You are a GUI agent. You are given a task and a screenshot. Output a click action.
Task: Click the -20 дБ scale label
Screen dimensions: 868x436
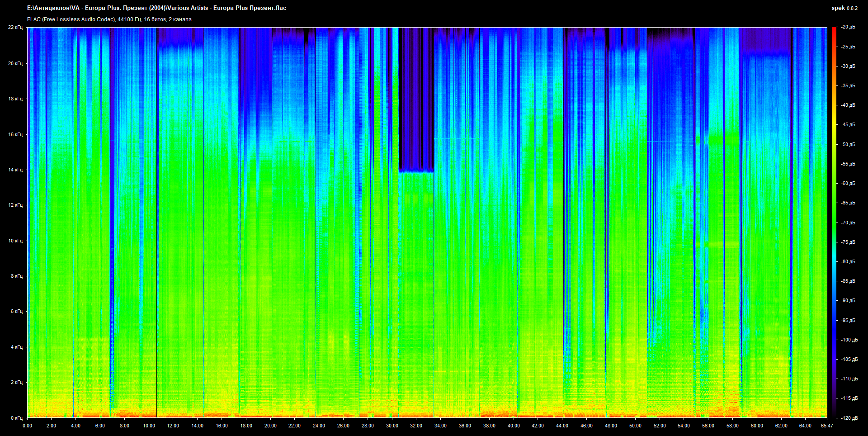coord(848,27)
